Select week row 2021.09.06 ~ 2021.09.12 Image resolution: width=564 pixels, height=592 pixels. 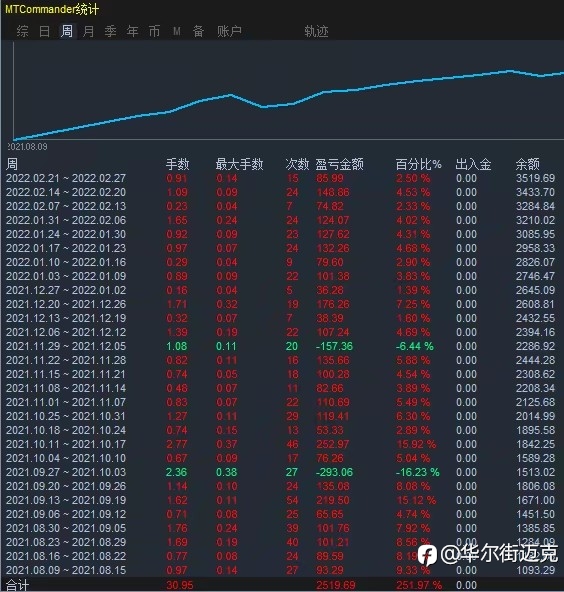(281, 513)
